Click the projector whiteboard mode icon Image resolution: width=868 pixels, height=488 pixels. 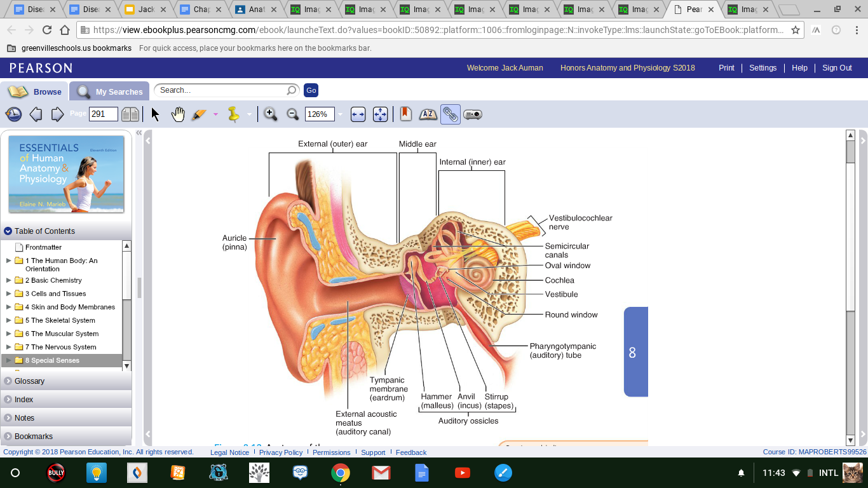(473, 114)
